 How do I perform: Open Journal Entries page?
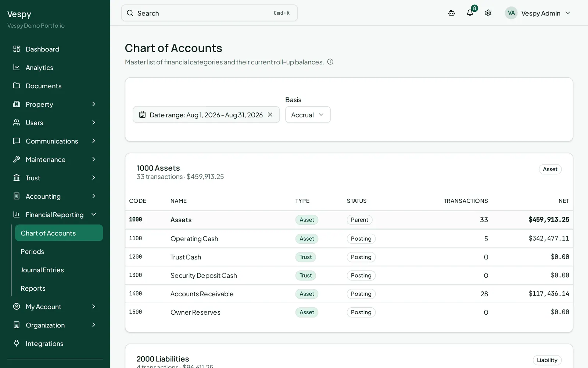click(x=42, y=270)
